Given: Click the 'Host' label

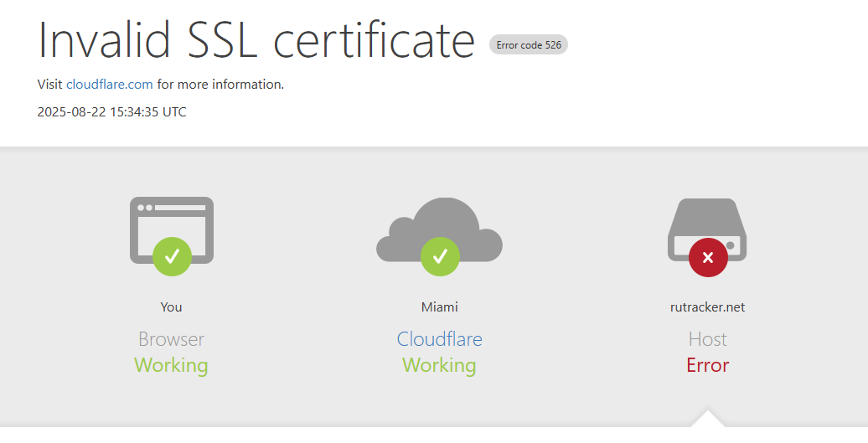Looking at the screenshot, I should [707, 338].
